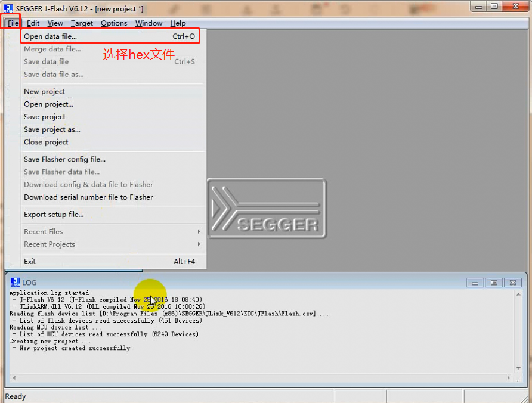The image size is (532, 403).
Task: Click 'Reading MCU device list' log line
Action: point(55,327)
